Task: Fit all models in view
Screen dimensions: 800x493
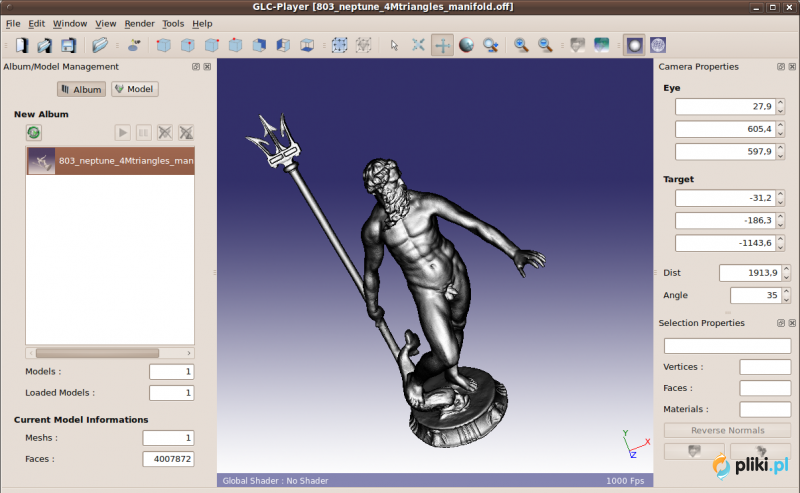Action: click(x=339, y=45)
